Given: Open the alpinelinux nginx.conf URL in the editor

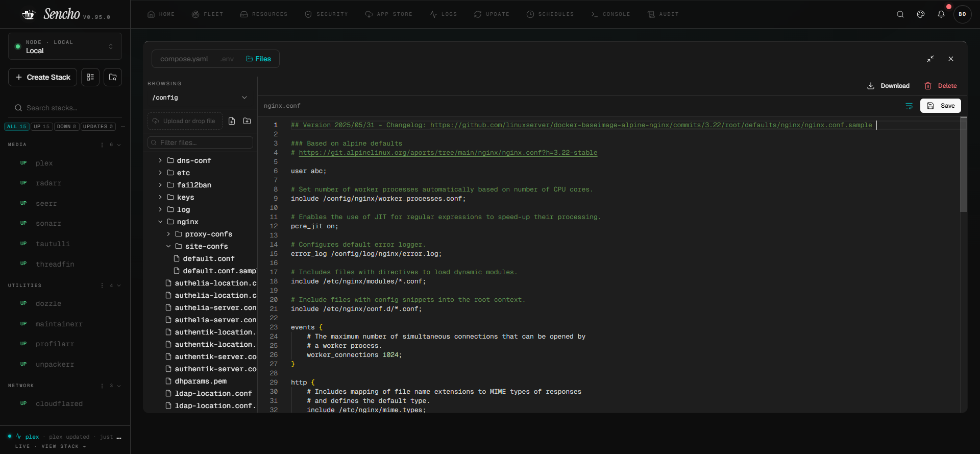Looking at the screenshot, I should point(448,153).
